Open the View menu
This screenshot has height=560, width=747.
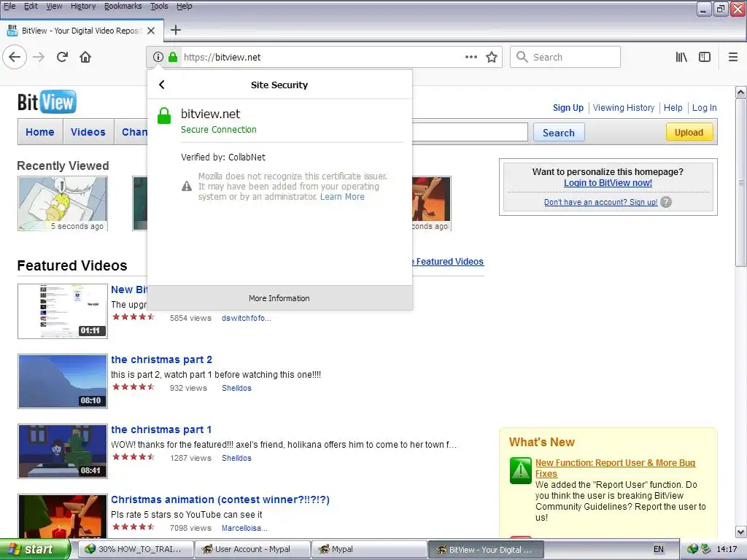click(54, 6)
